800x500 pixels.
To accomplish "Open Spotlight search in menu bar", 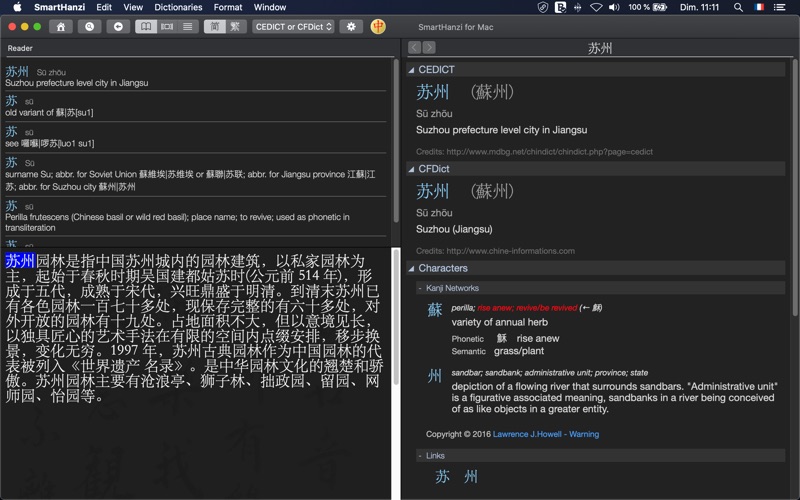I will tap(738, 7).
